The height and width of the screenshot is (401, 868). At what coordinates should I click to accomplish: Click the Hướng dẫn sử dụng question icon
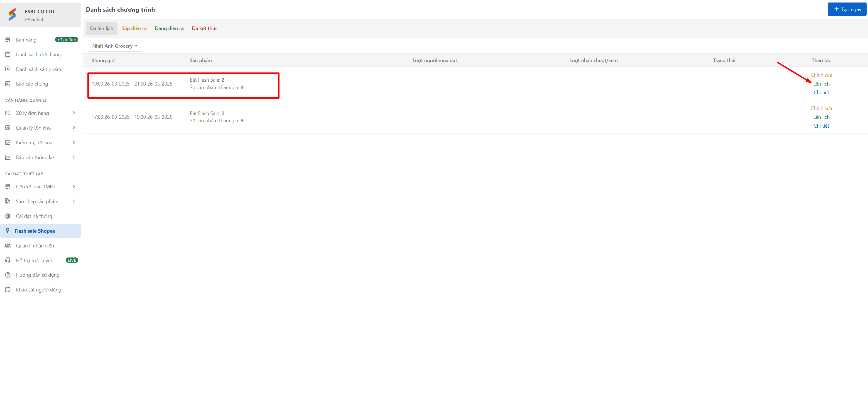coord(8,275)
